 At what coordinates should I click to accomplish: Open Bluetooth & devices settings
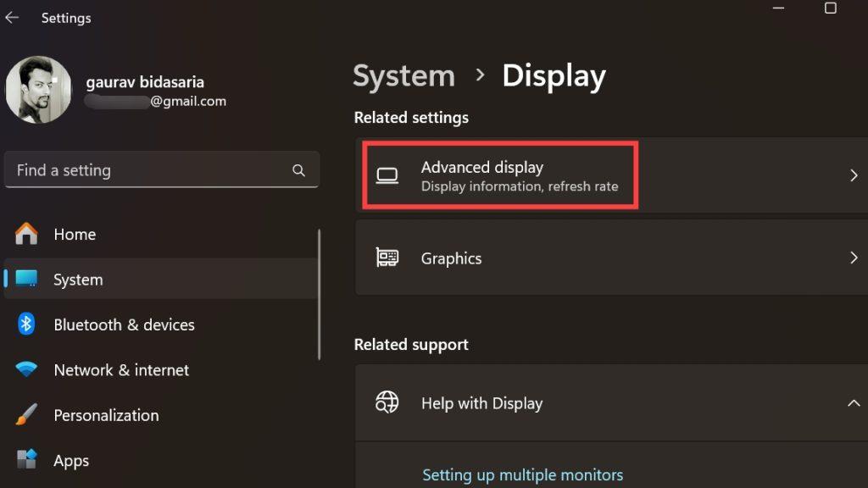[160, 324]
